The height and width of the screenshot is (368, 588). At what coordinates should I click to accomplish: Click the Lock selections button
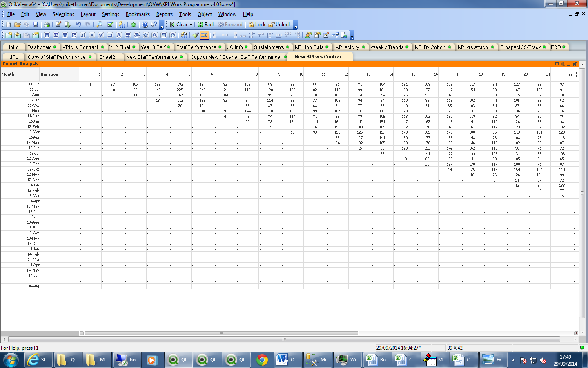257,25
